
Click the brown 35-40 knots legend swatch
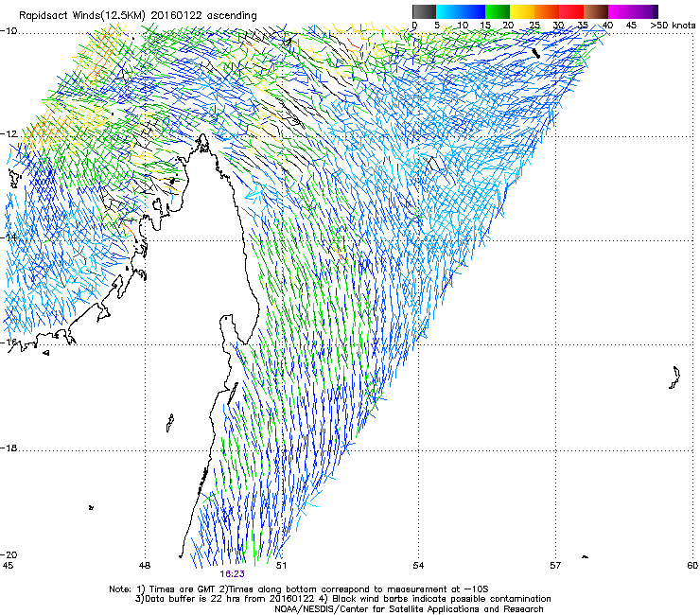tap(596, 11)
